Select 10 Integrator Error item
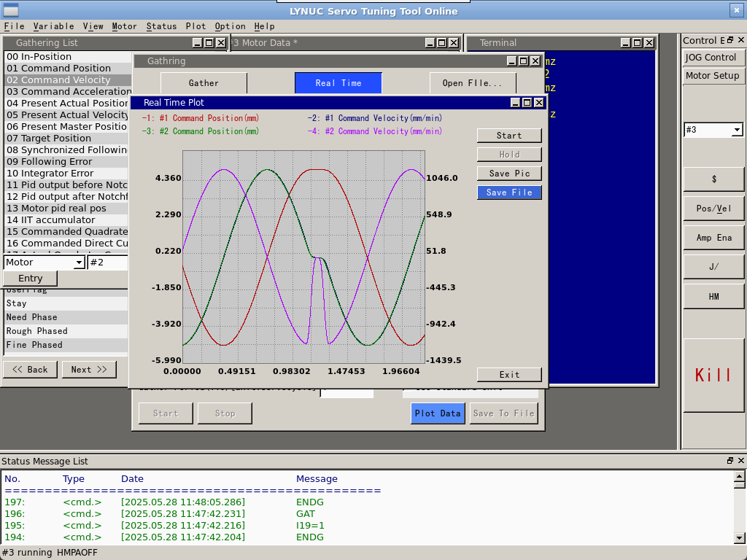This screenshot has width=747, height=560. tap(66, 174)
